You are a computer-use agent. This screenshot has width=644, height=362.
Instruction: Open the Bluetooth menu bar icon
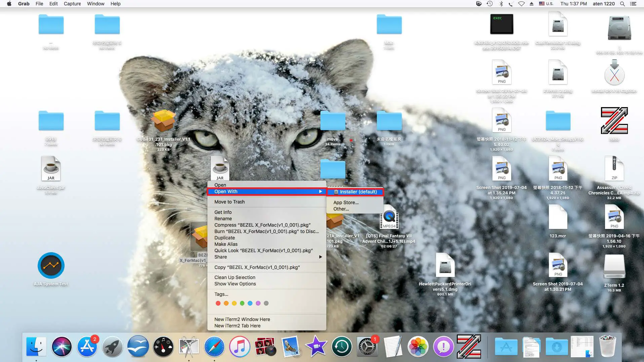click(x=501, y=4)
